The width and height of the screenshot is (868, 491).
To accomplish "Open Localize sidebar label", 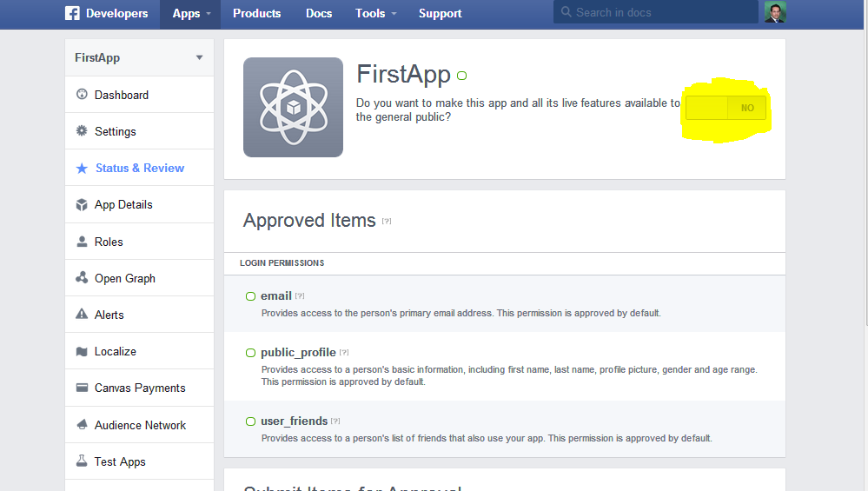I will click(x=116, y=351).
